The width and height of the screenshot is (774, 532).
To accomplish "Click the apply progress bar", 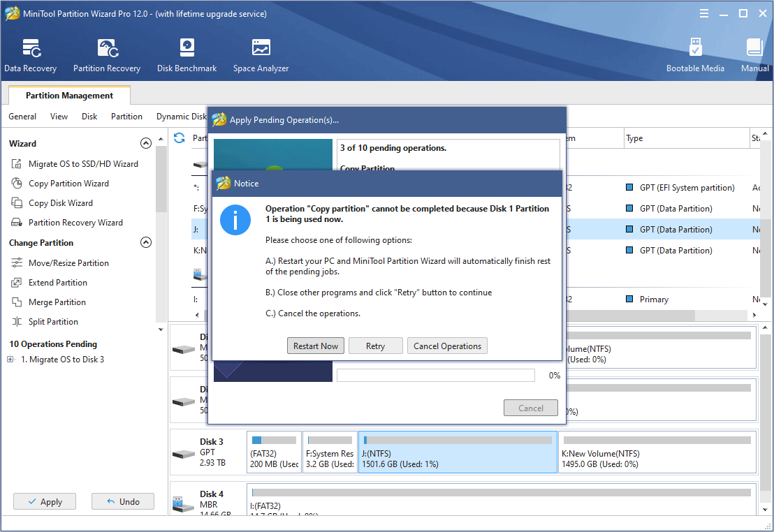I will tap(436, 376).
